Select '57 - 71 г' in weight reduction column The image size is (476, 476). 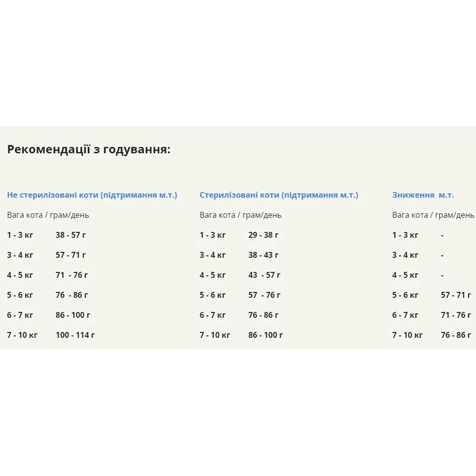[456, 295]
